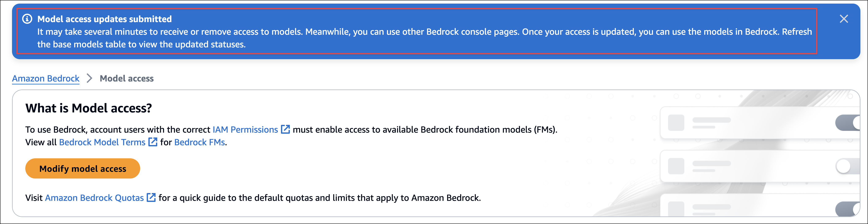Screen dimensions: 868x224
Task: Click external link icon beside Amazon Bedrock Quotas
Action: (151, 198)
